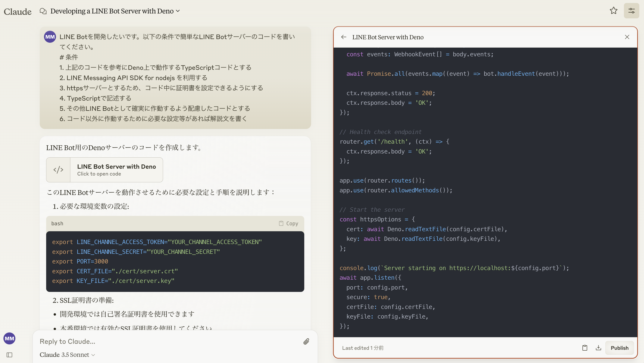Click the Claude logo home link
Image resolution: width=644 pixels, height=363 pixels.
point(18,12)
